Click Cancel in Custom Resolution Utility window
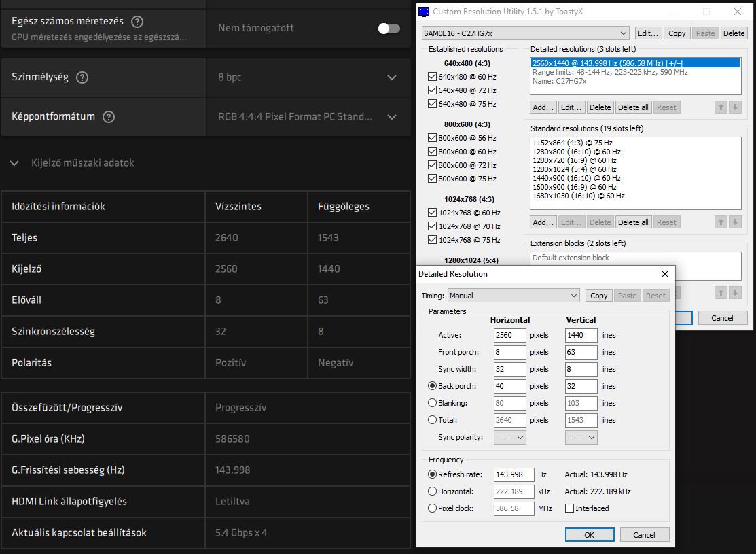 pos(722,318)
